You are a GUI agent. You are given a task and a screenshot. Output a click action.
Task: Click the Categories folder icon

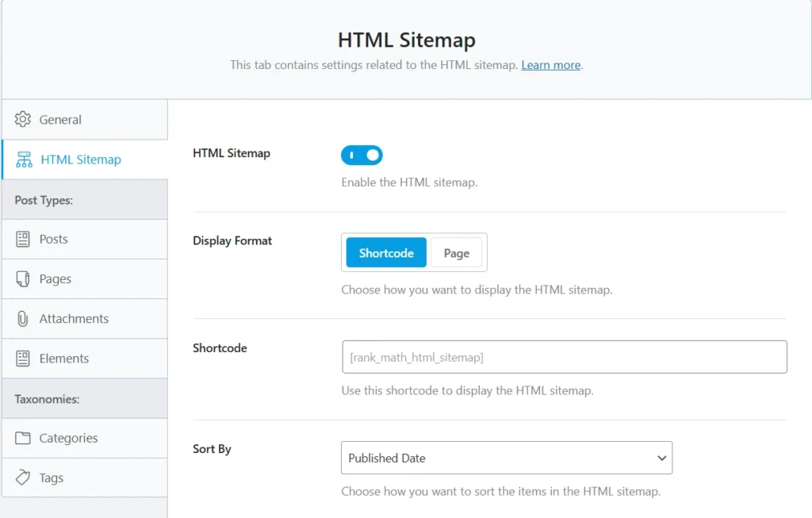[23, 439]
